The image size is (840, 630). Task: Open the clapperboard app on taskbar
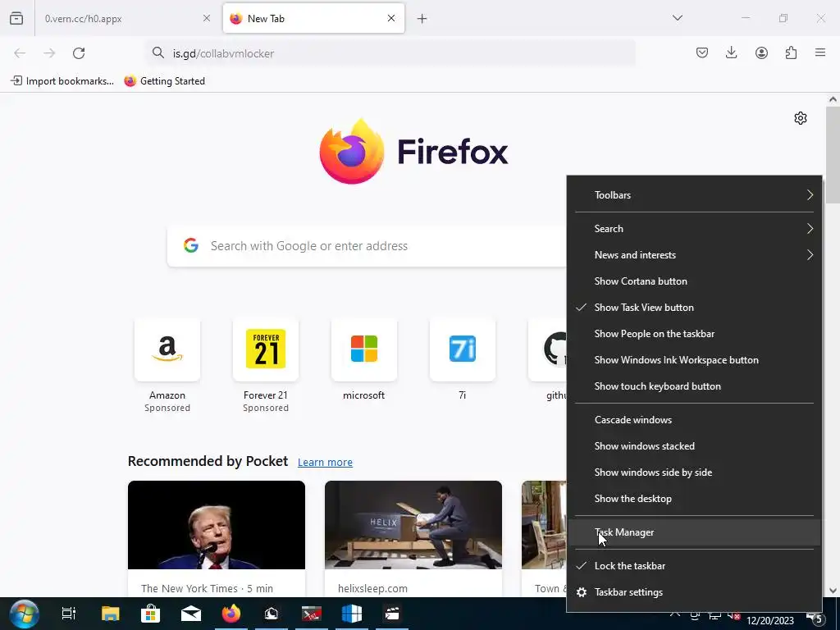point(392,614)
